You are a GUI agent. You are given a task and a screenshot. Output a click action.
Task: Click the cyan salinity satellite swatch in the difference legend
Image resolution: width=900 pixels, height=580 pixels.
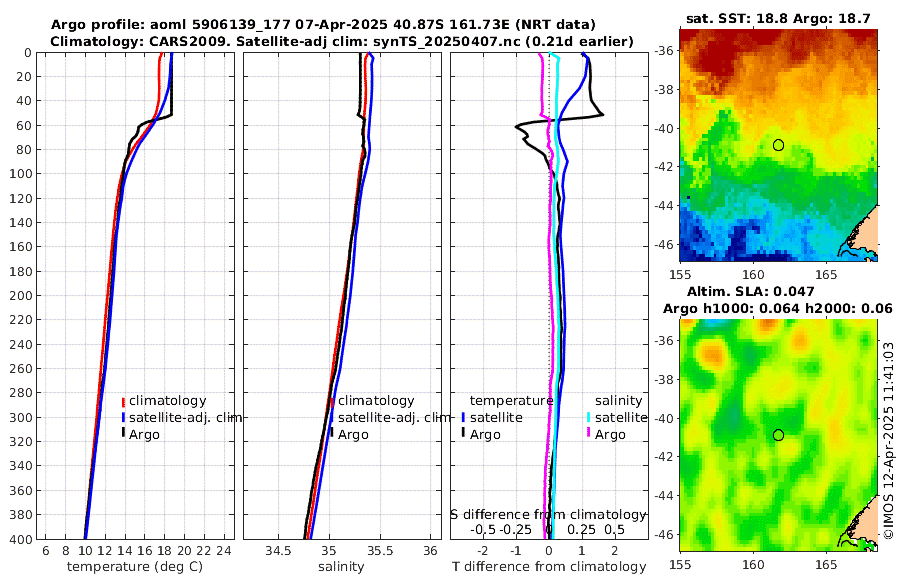589,418
